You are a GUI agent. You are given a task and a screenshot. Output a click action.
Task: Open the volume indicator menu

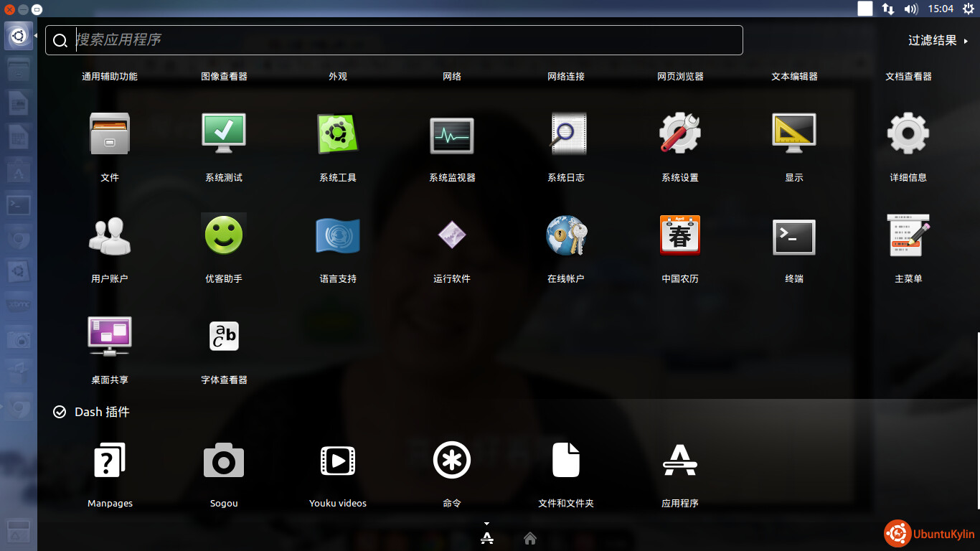pos(911,9)
